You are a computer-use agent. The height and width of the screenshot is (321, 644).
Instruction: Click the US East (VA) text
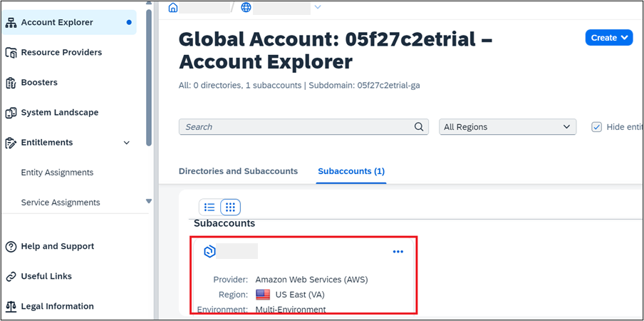[300, 295]
